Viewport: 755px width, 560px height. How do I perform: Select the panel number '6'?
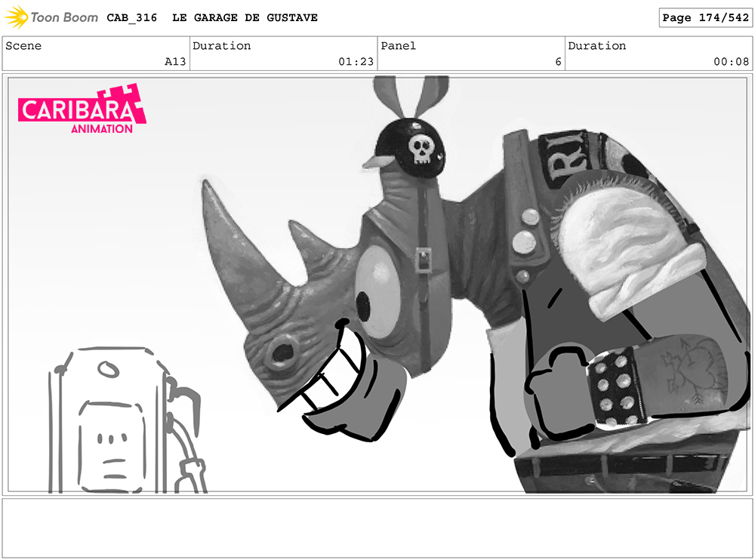point(558,62)
